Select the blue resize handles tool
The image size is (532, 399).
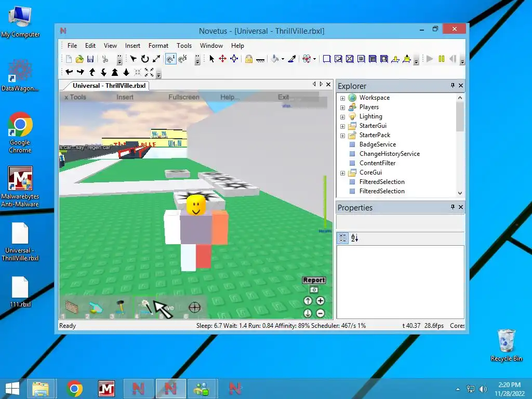click(x=234, y=59)
